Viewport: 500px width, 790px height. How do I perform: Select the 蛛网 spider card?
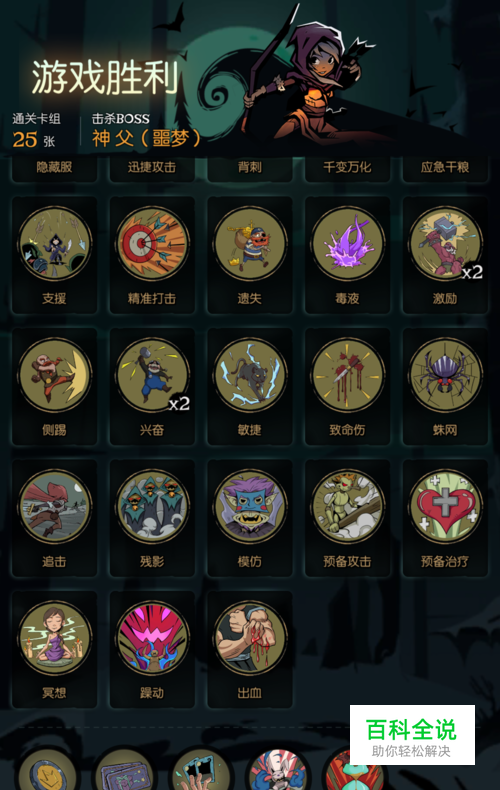(446, 375)
